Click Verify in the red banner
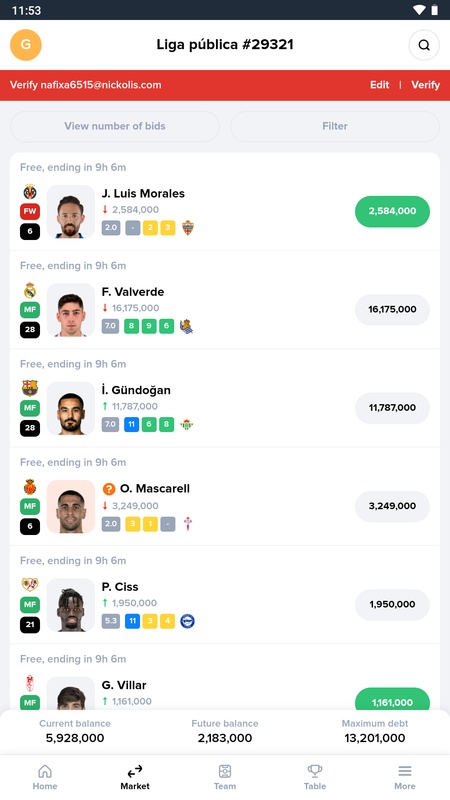The height and width of the screenshot is (800, 450). 426,85
